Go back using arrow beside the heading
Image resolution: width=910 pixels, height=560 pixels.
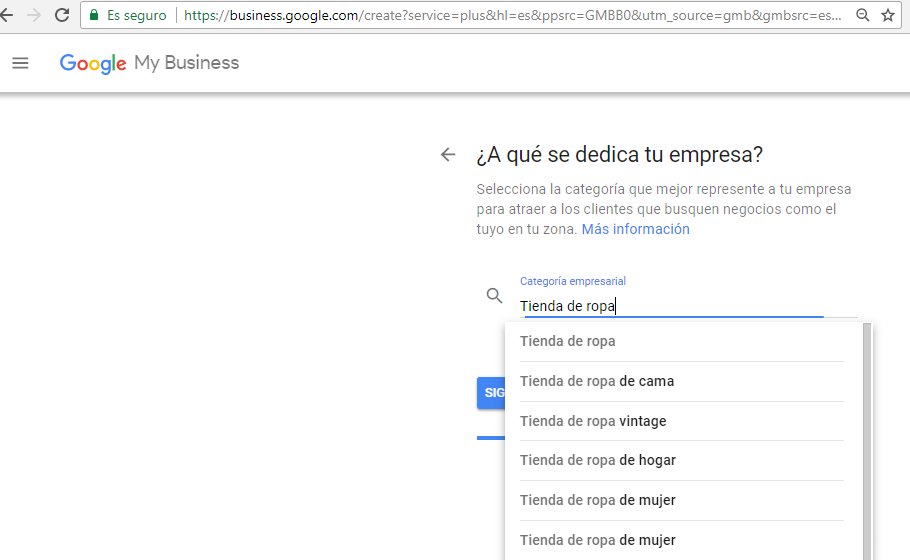[x=448, y=155]
